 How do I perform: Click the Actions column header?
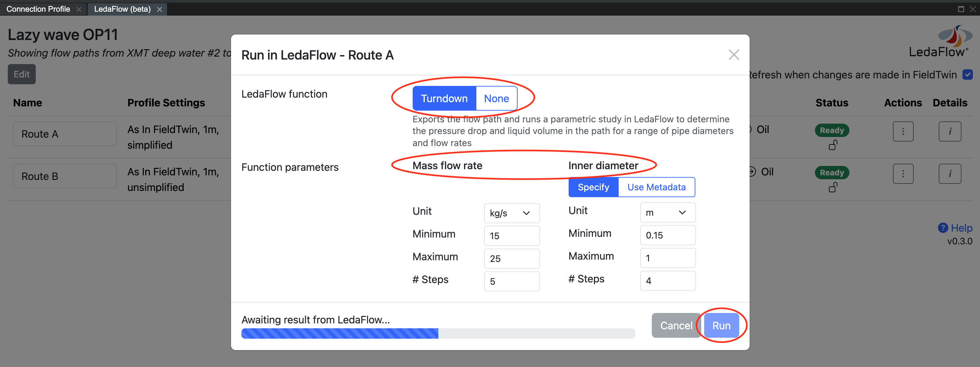(903, 103)
